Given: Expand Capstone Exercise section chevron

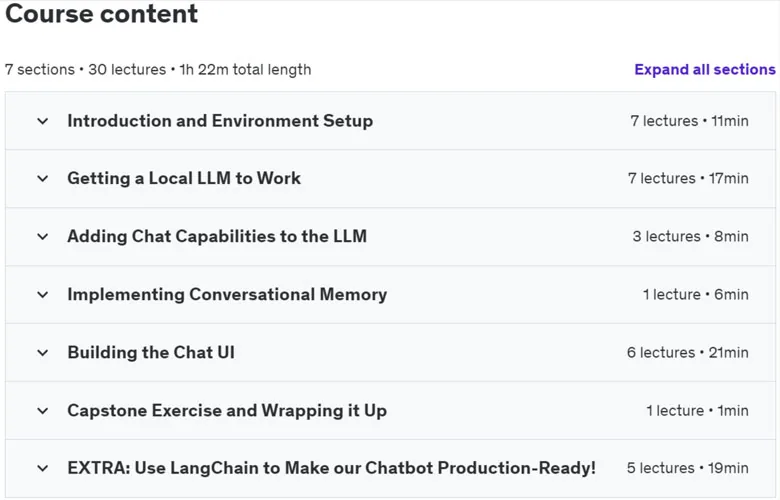Looking at the screenshot, I should click(x=43, y=411).
